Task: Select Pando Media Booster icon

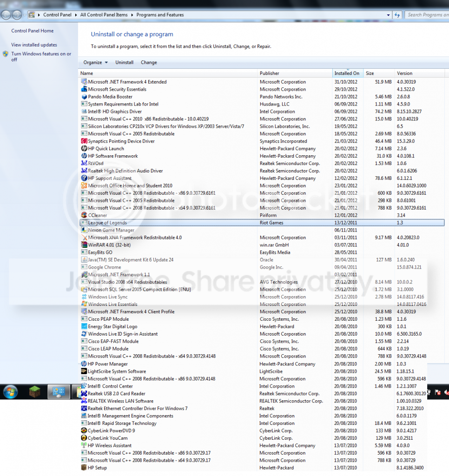Action: click(x=84, y=97)
